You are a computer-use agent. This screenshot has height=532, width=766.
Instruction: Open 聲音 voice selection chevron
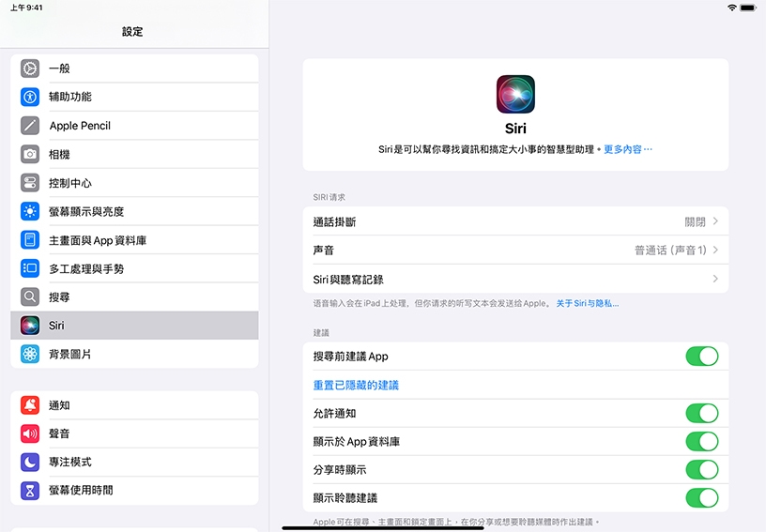715,251
